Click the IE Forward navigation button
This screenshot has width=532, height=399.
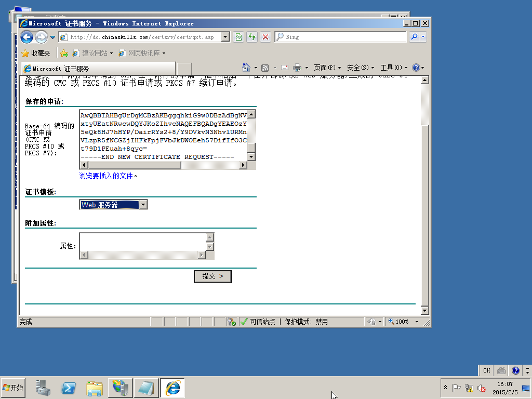click(x=42, y=37)
